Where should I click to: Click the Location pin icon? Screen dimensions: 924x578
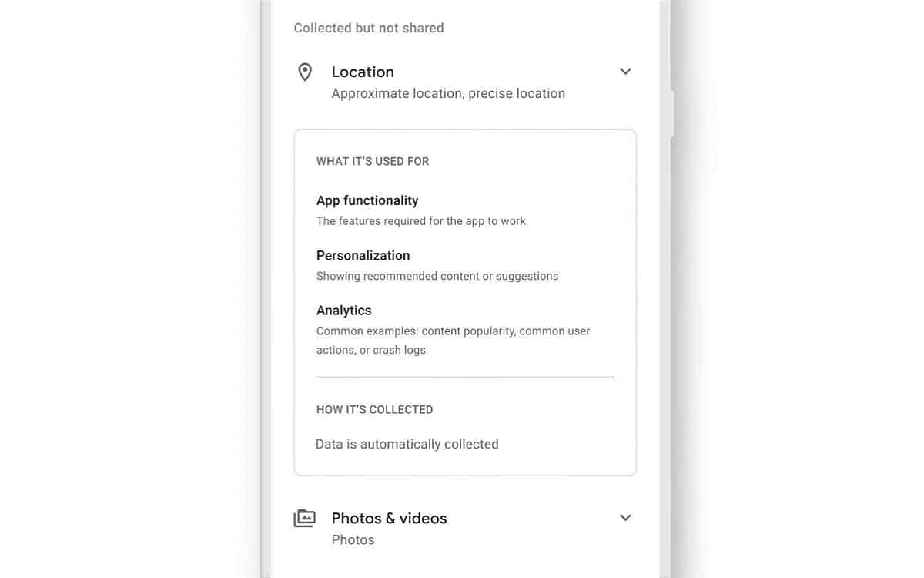(x=305, y=72)
